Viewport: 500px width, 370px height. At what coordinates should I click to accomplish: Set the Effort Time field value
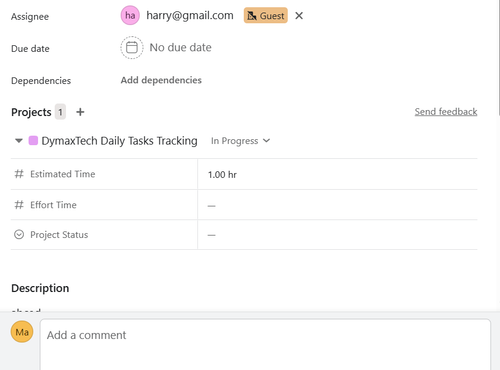pyautogui.click(x=337, y=205)
